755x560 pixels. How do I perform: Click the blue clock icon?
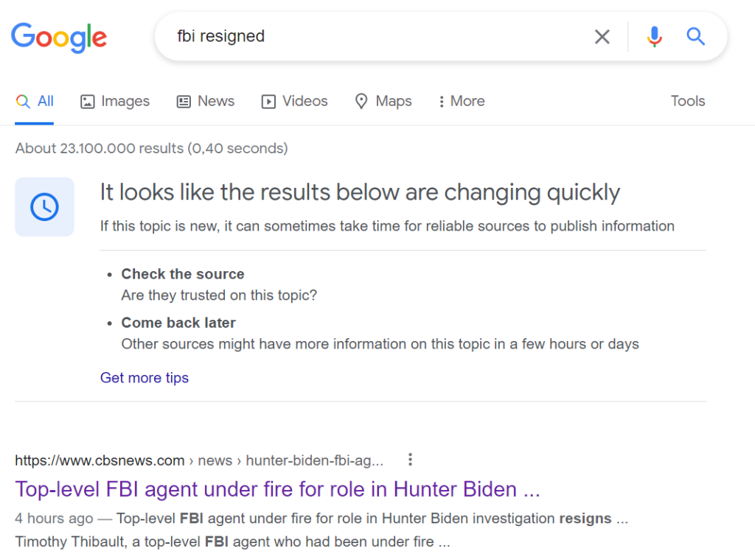[x=44, y=207]
